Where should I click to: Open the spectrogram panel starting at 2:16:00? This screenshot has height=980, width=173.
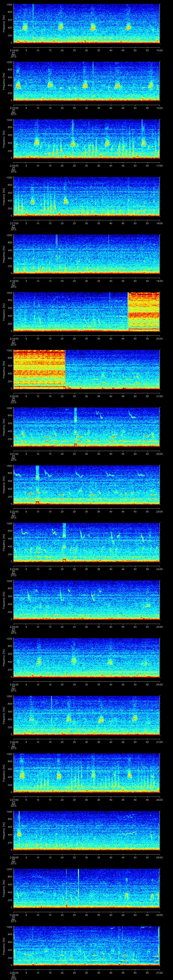point(86,139)
